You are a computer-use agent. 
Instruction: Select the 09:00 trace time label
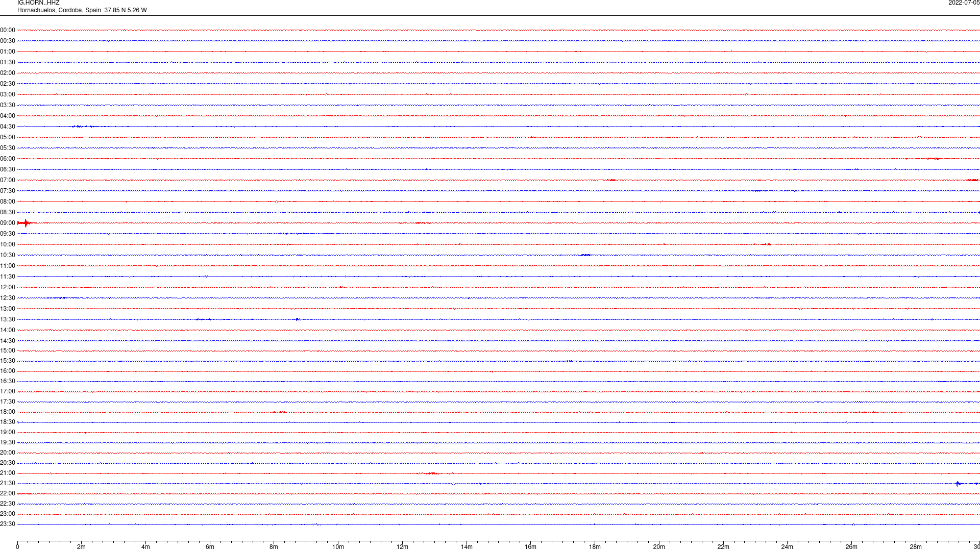point(8,223)
